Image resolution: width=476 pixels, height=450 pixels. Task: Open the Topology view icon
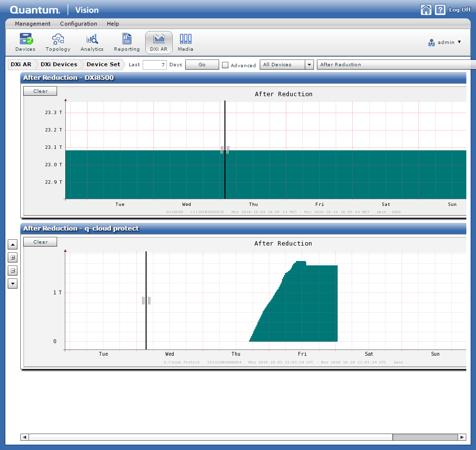coord(58,43)
